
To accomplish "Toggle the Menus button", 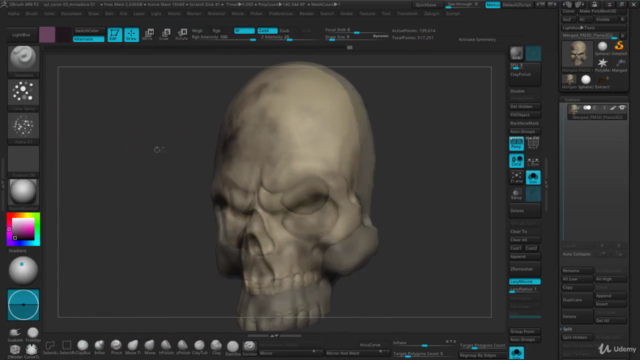I will coord(493,4).
